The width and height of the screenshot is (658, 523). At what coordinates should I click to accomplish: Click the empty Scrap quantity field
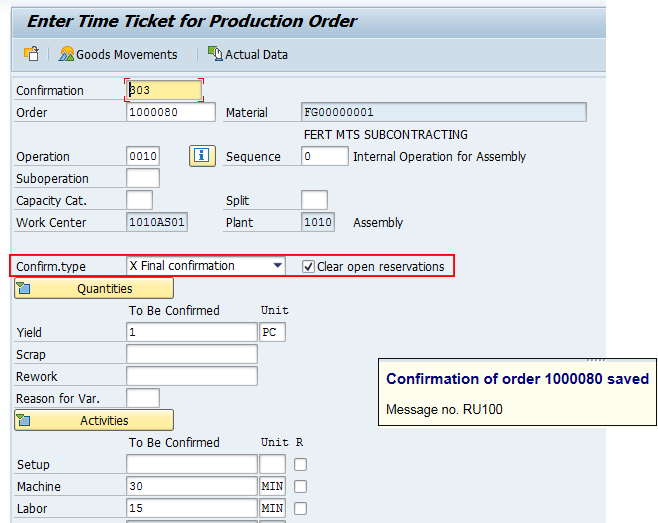pyautogui.click(x=191, y=354)
